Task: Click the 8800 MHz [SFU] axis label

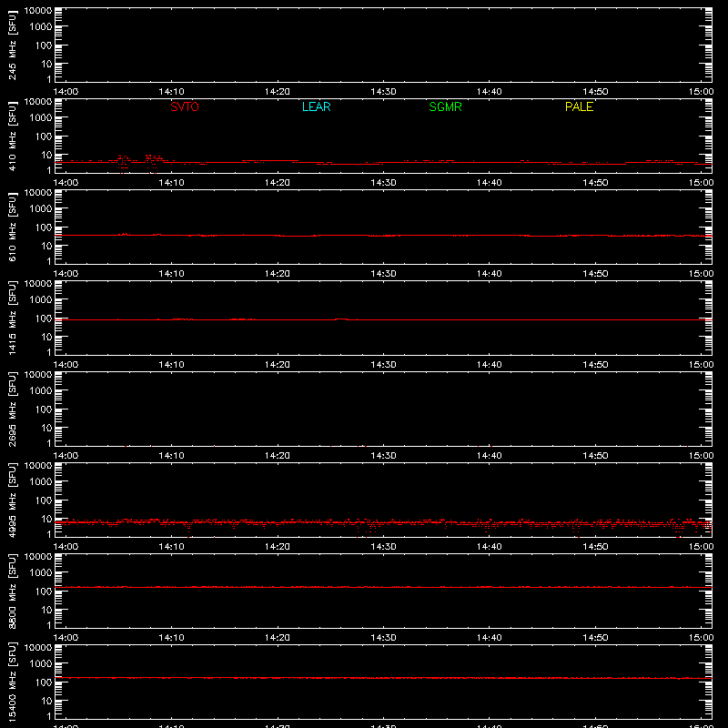Action: click(x=12, y=591)
